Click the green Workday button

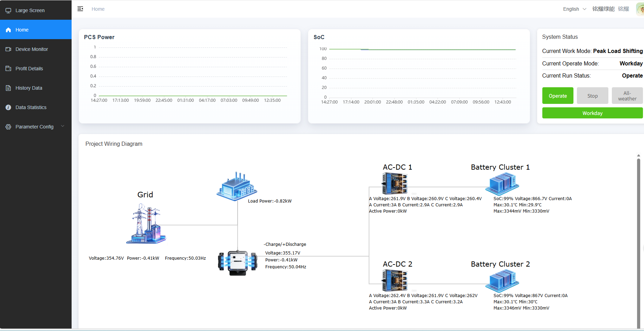[592, 113]
